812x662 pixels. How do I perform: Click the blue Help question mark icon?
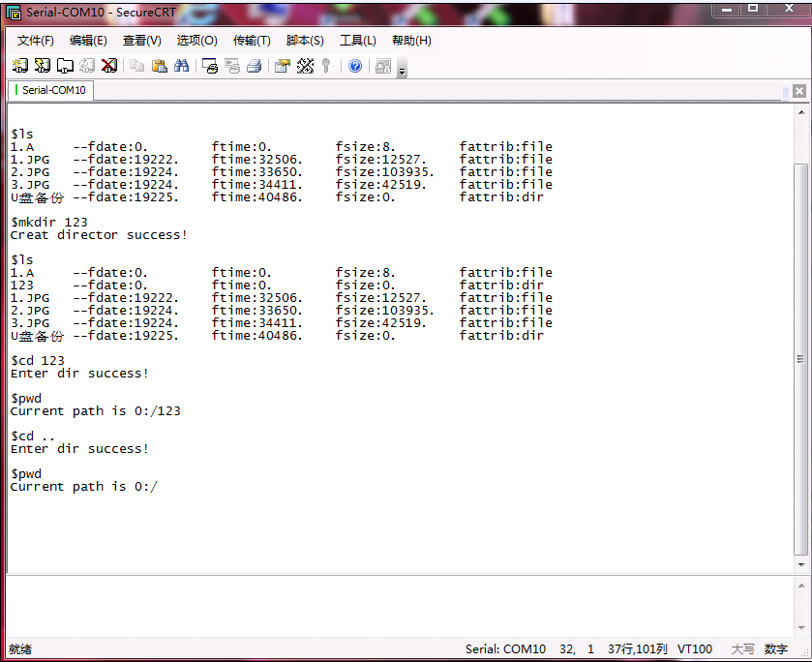pos(355,66)
